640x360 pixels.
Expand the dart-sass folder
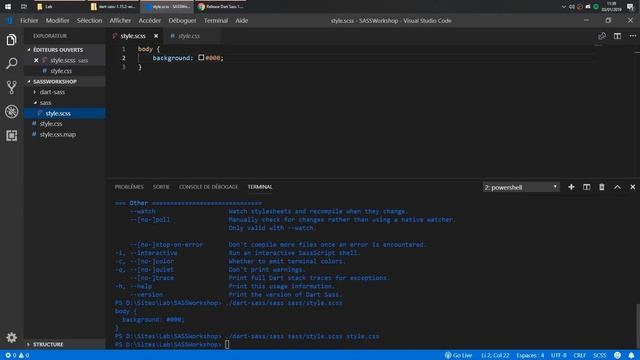52,92
